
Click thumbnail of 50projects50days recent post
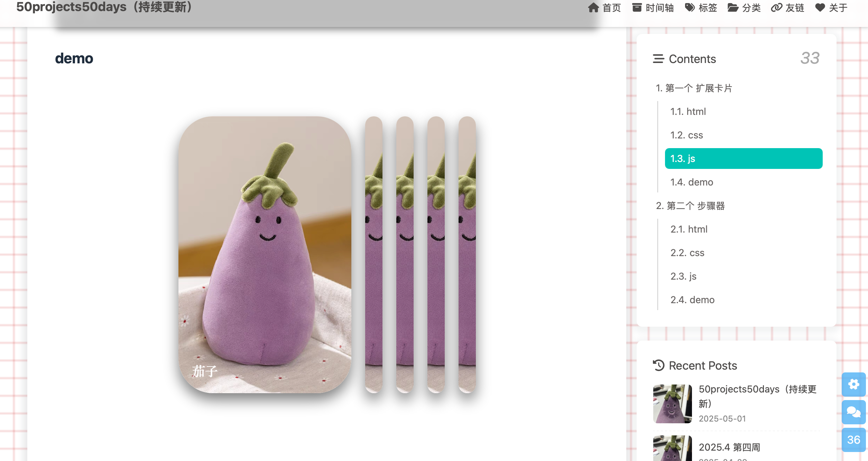pyautogui.click(x=672, y=404)
